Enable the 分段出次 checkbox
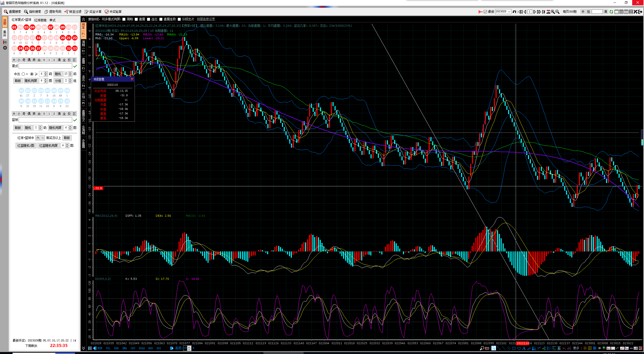The image size is (644, 354). coord(179,19)
